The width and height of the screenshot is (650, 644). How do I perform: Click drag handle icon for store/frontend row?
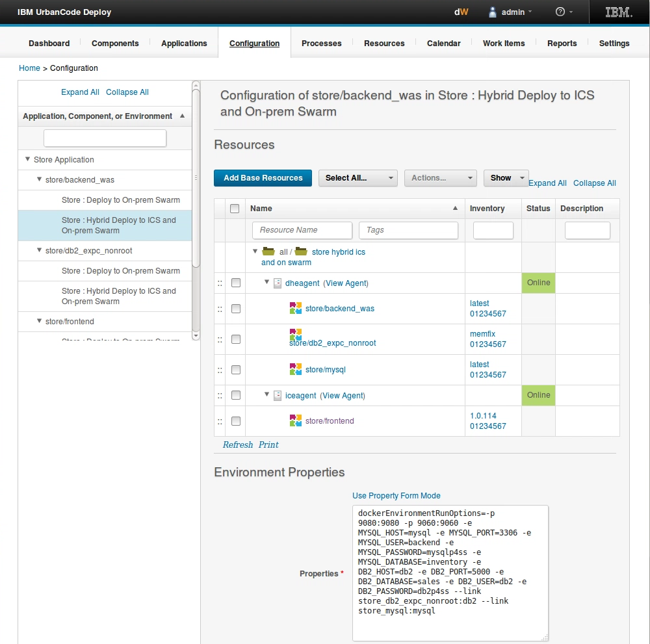point(220,422)
